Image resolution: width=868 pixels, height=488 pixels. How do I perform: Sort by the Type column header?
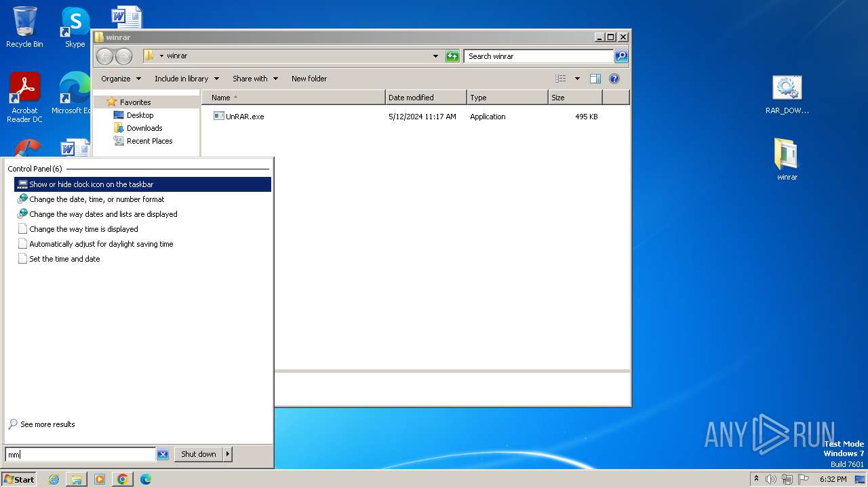click(x=507, y=98)
